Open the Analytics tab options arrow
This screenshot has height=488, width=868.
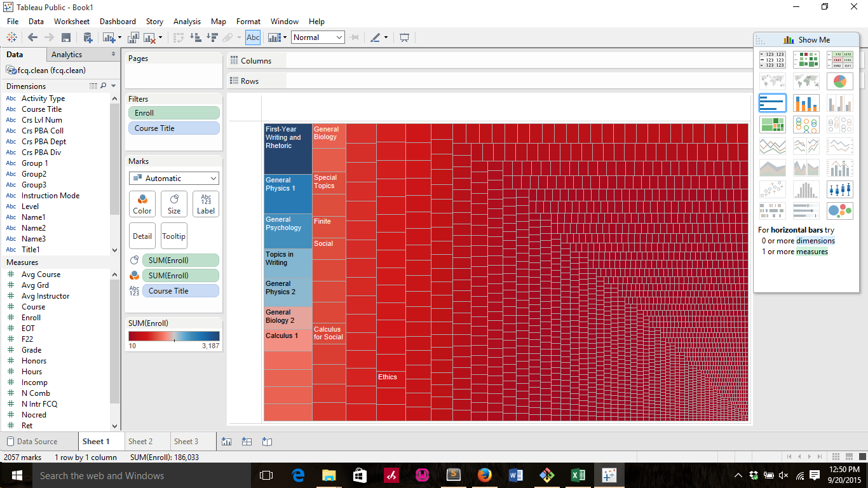click(x=114, y=55)
